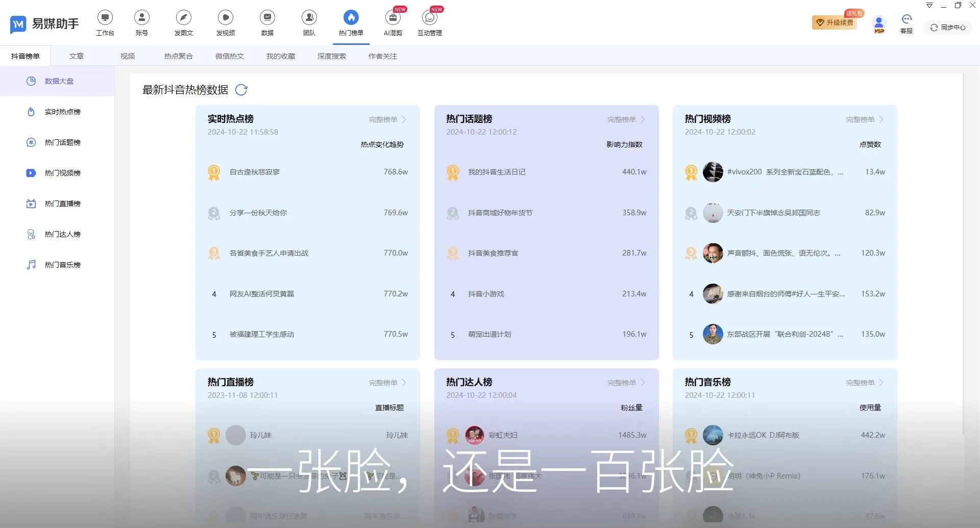Open the 彩虹夫妇 creator avatar

(475, 435)
